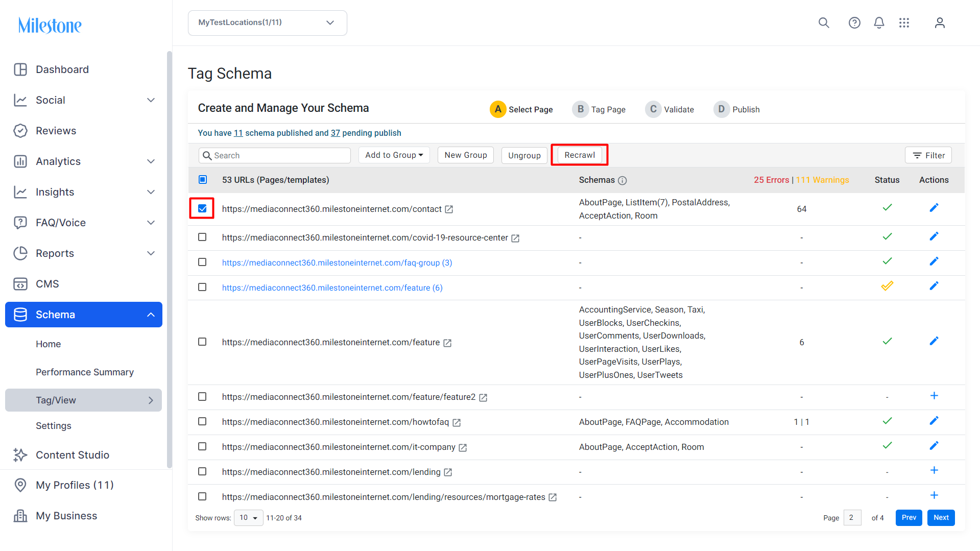Image resolution: width=980 pixels, height=551 pixels.
Task: Check the covid-19-resource-center row checkbox
Action: tap(202, 237)
